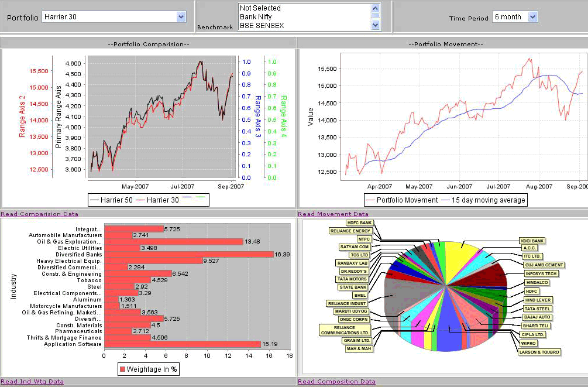Viewport: 588px width, 387px height.
Task: Click the DR.REDDY'S pie label
Action: (x=353, y=271)
